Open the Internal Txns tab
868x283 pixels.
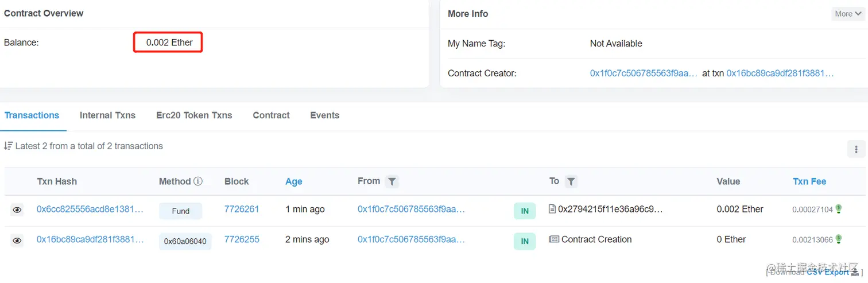(x=107, y=115)
